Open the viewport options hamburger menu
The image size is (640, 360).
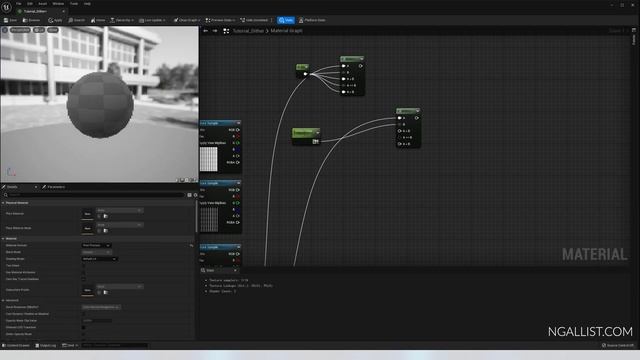click(x=5, y=30)
